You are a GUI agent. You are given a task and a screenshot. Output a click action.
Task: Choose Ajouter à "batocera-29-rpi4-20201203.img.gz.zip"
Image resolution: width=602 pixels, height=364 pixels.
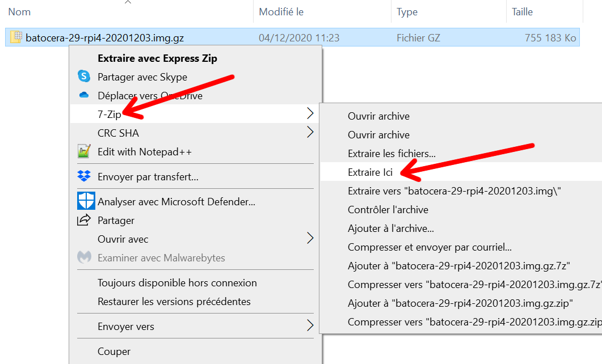tap(460, 303)
